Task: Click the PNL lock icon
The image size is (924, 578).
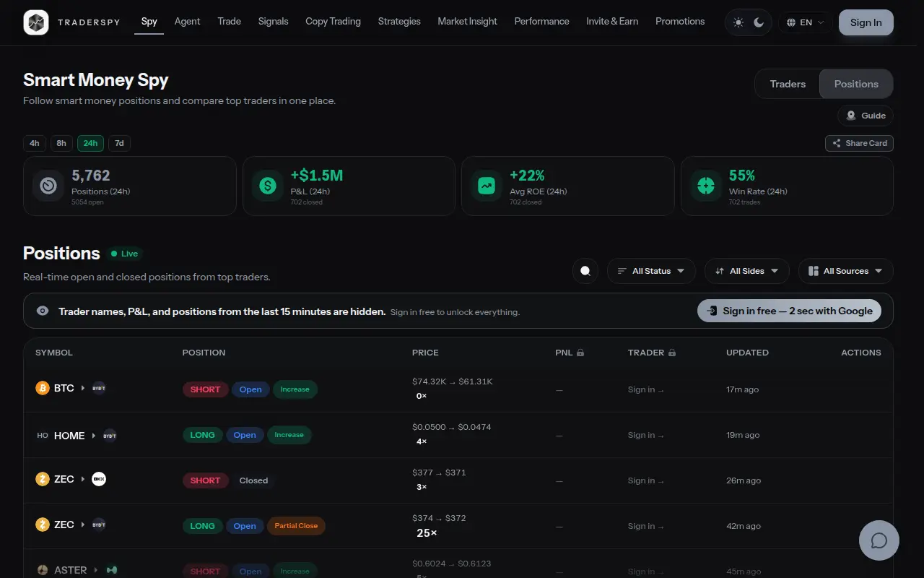Action: click(x=580, y=353)
